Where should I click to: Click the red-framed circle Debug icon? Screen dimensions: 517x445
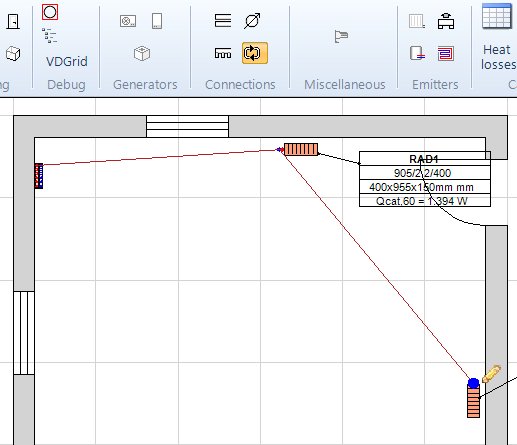(x=50, y=12)
